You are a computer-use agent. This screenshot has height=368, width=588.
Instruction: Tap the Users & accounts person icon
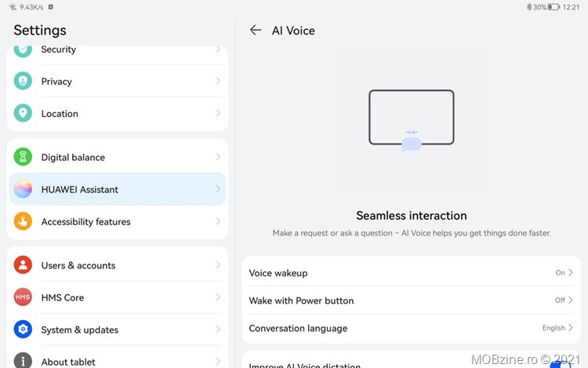[23, 265]
